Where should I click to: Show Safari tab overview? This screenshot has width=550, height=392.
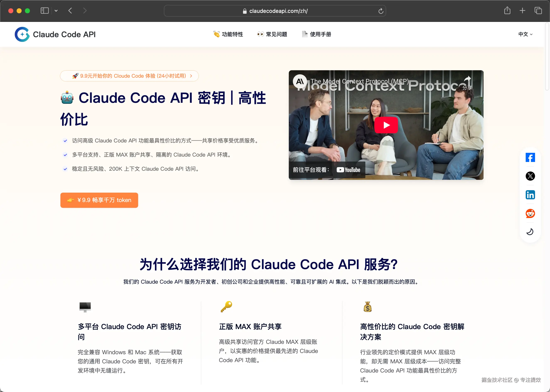click(x=538, y=11)
